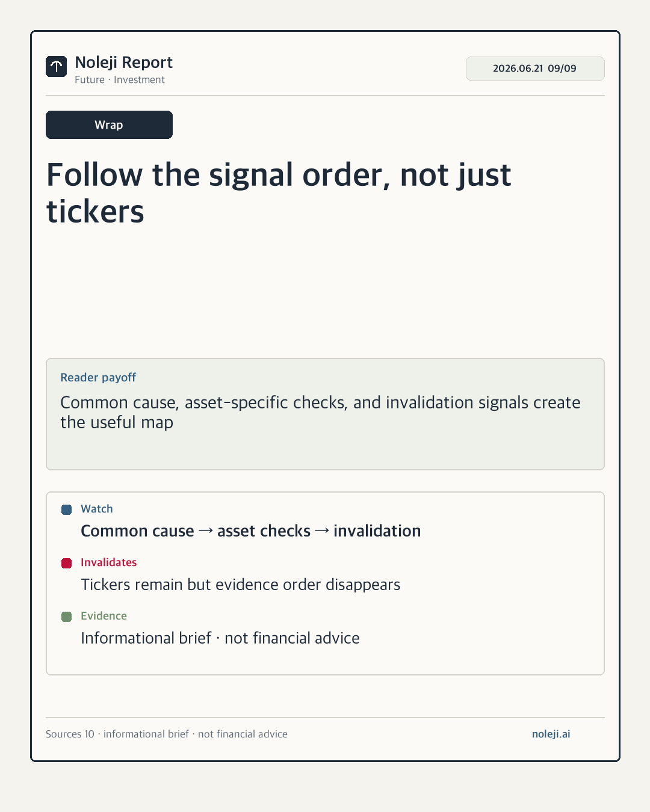Select Common cause → asset checks → invalidation text
Viewport: 650px width, 812px height.
(x=251, y=531)
